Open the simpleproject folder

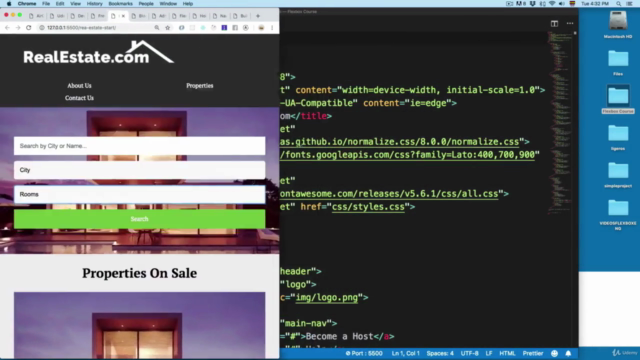click(x=618, y=171)
